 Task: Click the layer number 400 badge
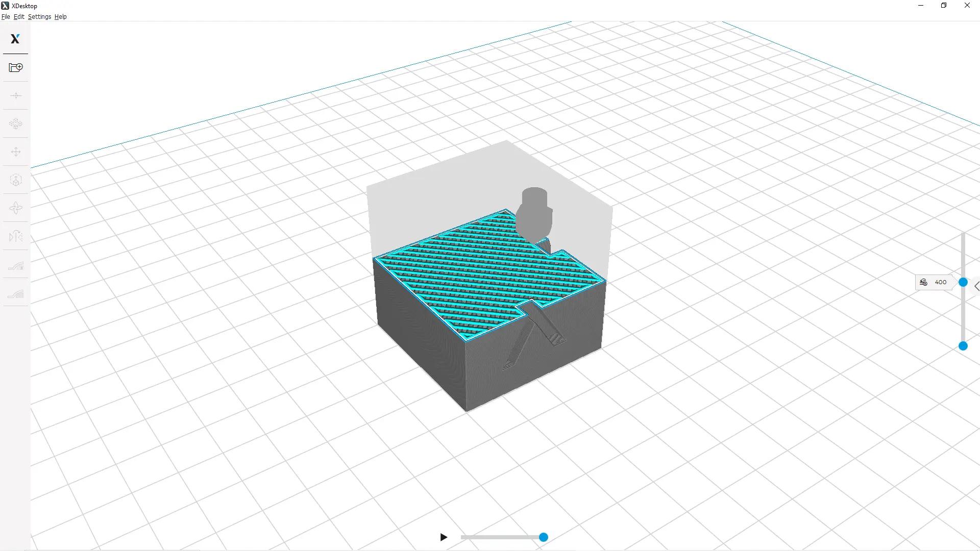point(940,282)
